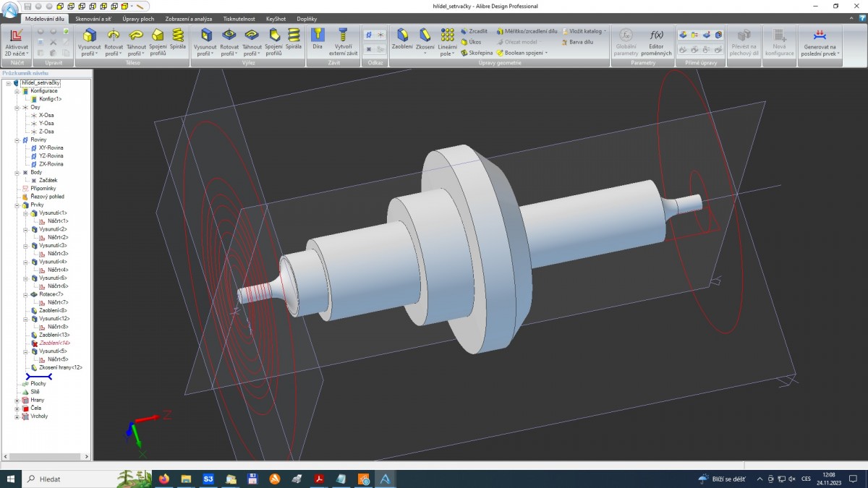The image size is (868, 488).
Task: Open the Editor proměnných
Action: [x=657, y=42]
